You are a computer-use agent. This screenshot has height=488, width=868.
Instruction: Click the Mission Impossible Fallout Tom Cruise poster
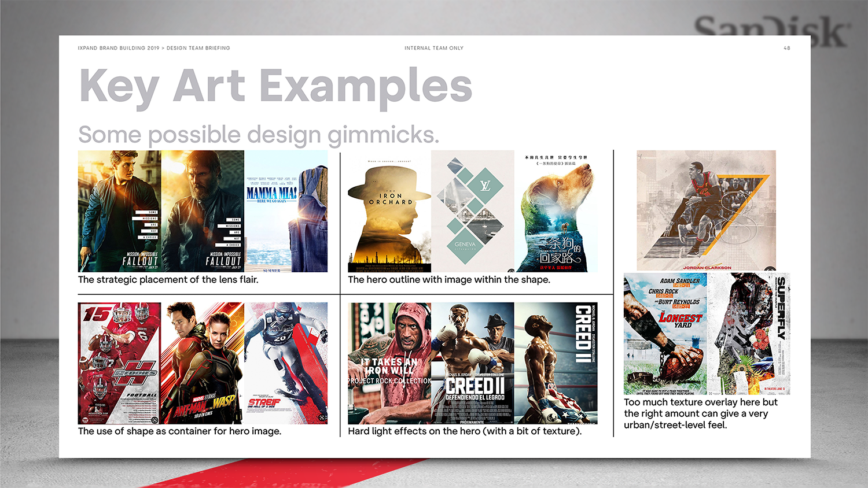click(120, 211)
